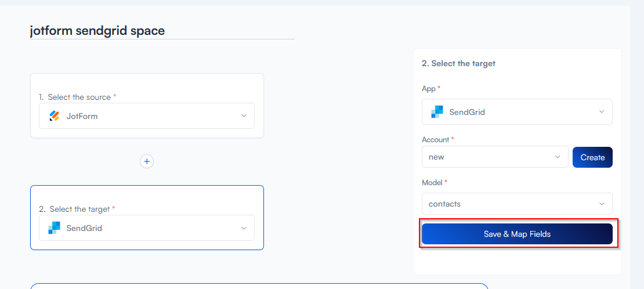Click the Create account button
The image size is (644, 289).
592,157
